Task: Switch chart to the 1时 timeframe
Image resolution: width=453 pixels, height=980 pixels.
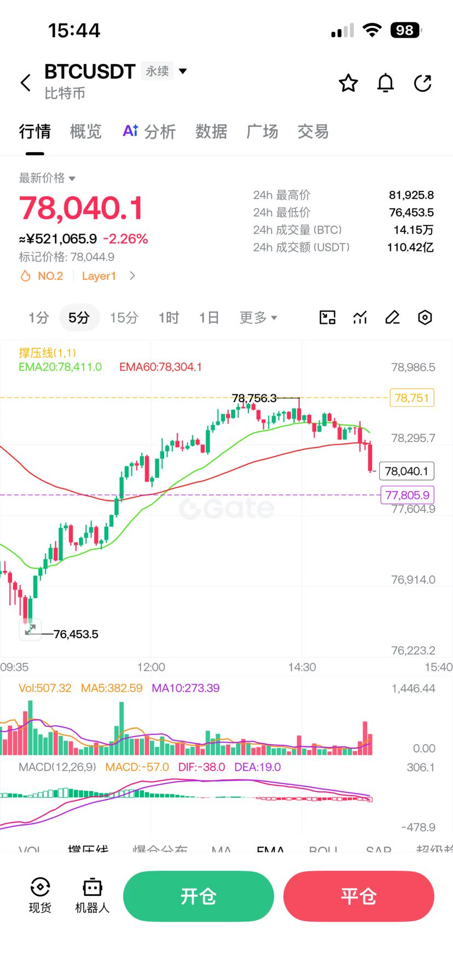Action: coord(169,317)
